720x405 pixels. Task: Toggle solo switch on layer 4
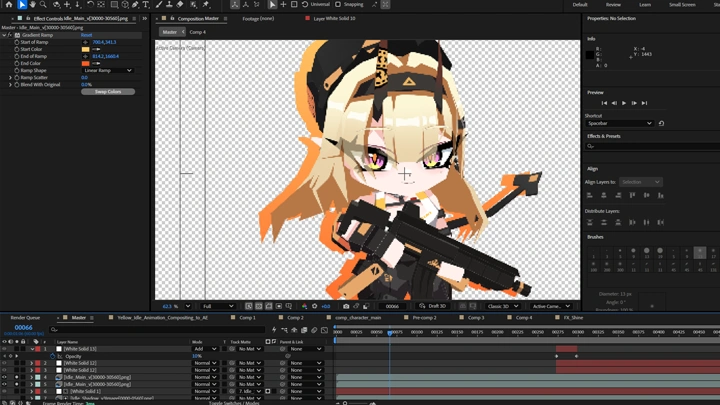[x=16, y=377]
